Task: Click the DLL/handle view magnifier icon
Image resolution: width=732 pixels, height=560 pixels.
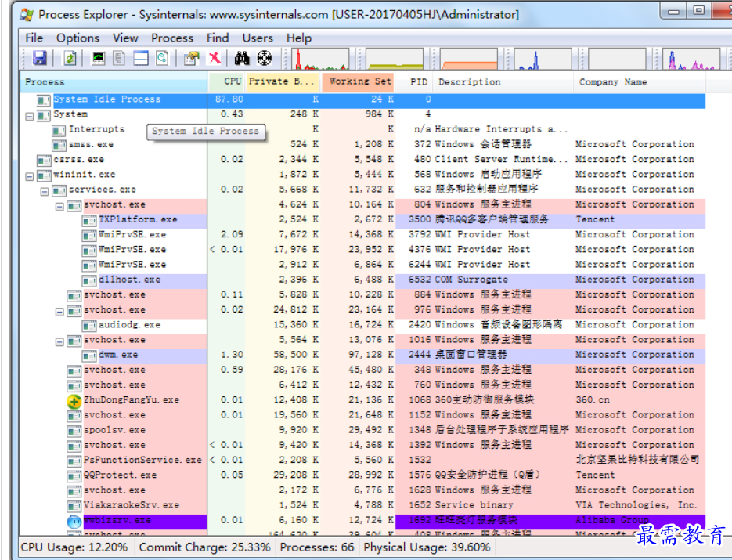Action: [162, 59]
